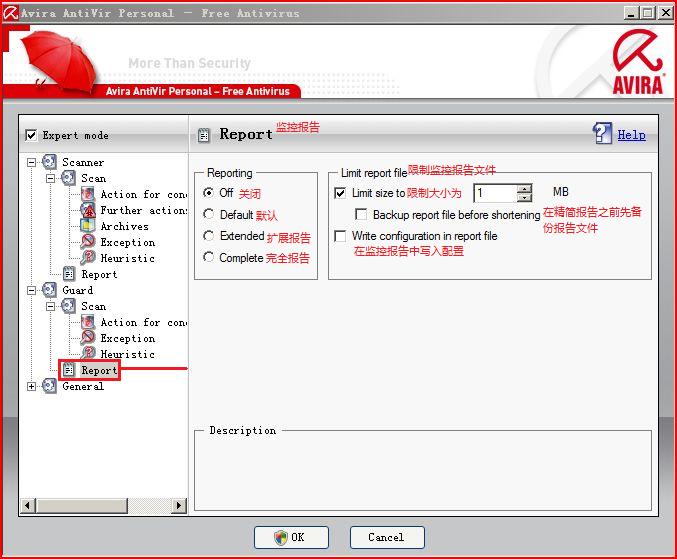Select the Complete reporting option
This screenshot has width=677, height=559.
pos(209,257)
